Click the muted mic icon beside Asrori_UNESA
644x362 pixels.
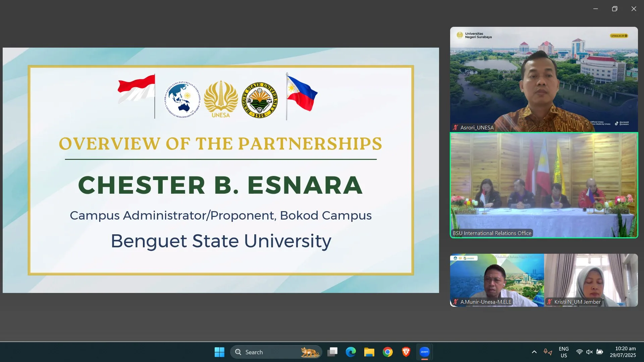click(x=455, y=127)
